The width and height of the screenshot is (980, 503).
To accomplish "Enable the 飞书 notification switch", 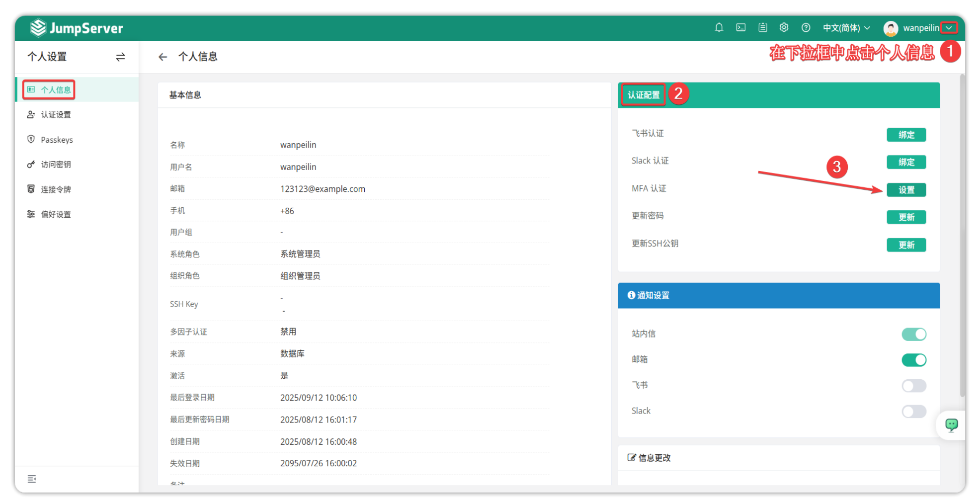I will point(913,386).
